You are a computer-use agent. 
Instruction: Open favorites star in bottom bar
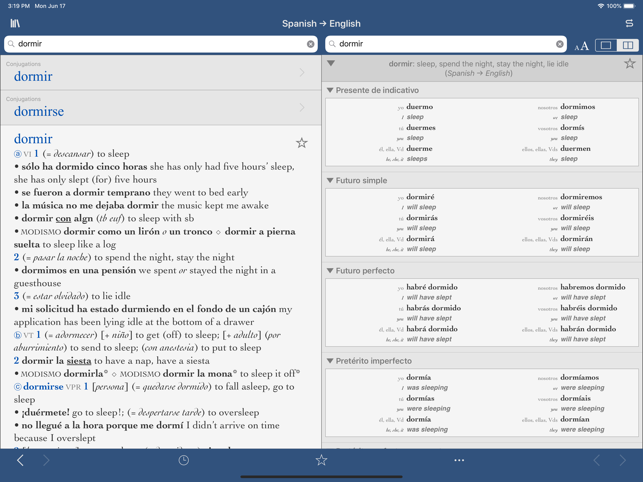click(322, 460)
